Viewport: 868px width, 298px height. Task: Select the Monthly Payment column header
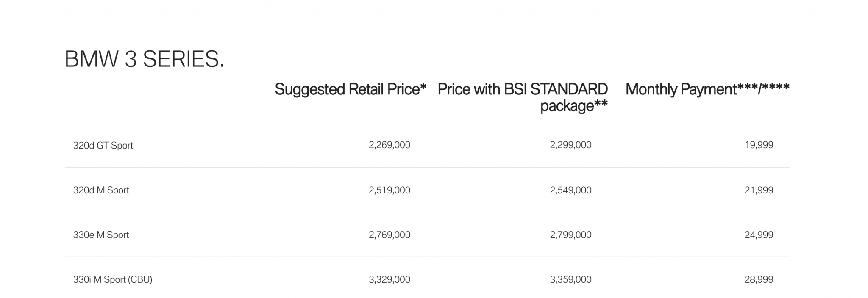coord(707,89)
